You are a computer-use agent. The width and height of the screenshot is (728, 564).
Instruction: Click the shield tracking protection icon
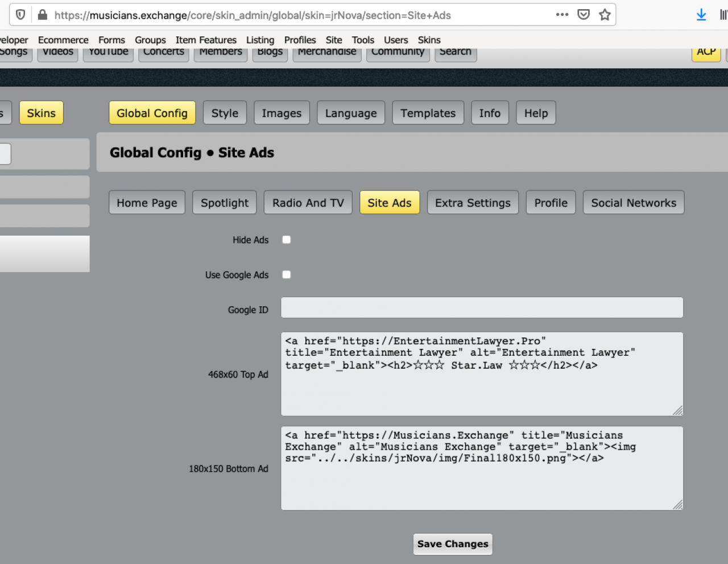20,15
